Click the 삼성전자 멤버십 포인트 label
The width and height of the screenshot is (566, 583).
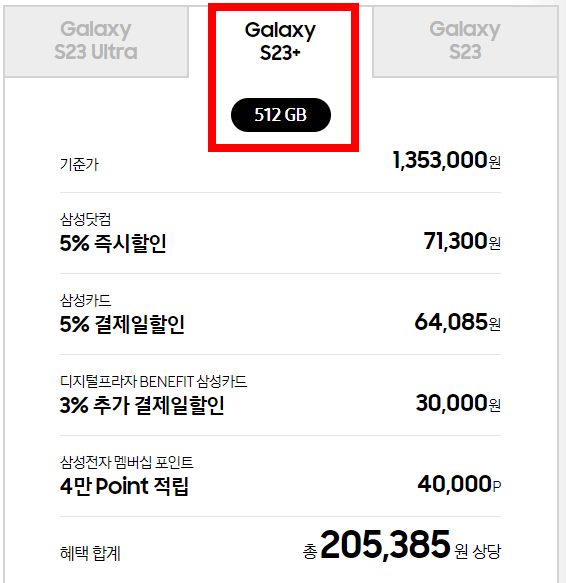point(126,462)
